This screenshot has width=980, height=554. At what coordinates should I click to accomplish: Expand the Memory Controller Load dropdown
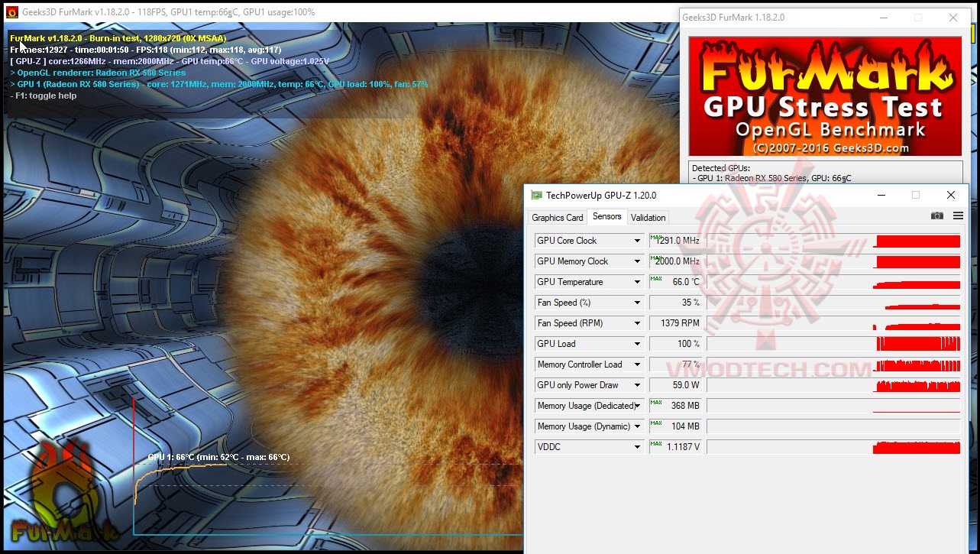pyautogui.click(x=637, y=364)
